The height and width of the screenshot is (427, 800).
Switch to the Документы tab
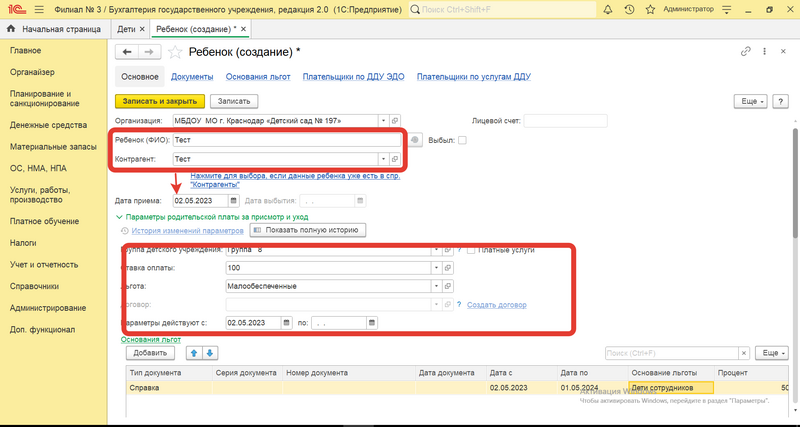pyautogui.click(x=190, y=76)
